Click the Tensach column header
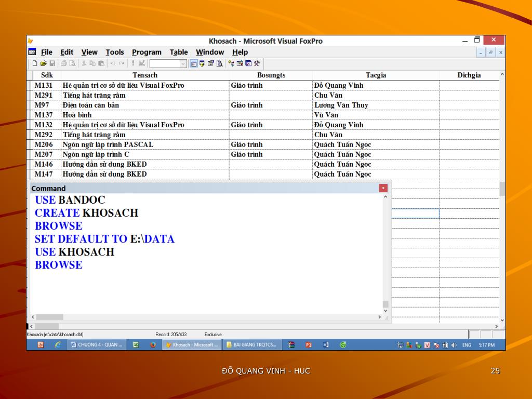 (x=145, y=75)
